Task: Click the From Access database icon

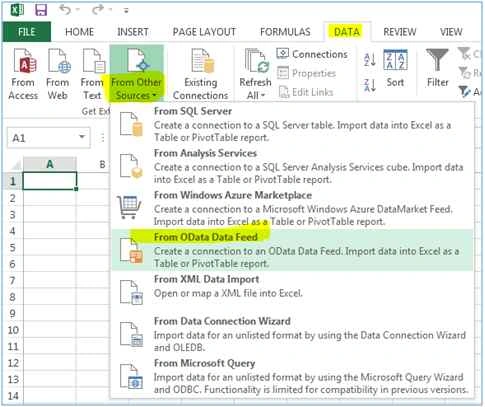Action: (24, 61)
